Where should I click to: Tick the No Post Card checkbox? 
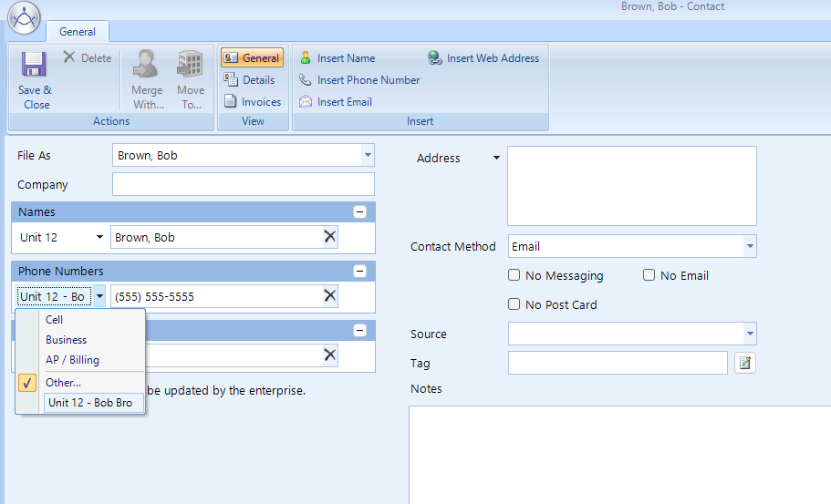tap(514, 304)
